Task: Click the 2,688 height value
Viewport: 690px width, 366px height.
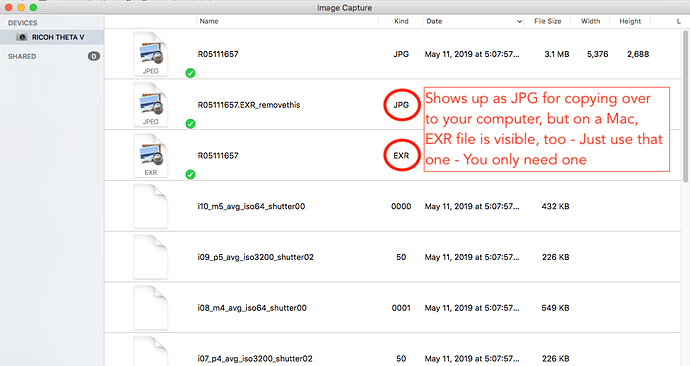Action: click(638, 54)
